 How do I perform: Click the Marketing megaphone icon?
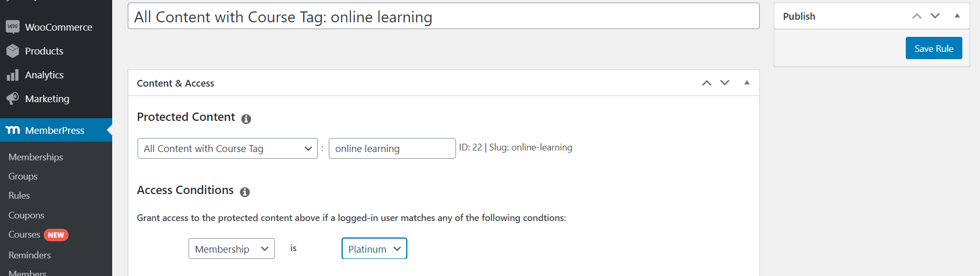(x=13, y=99)
